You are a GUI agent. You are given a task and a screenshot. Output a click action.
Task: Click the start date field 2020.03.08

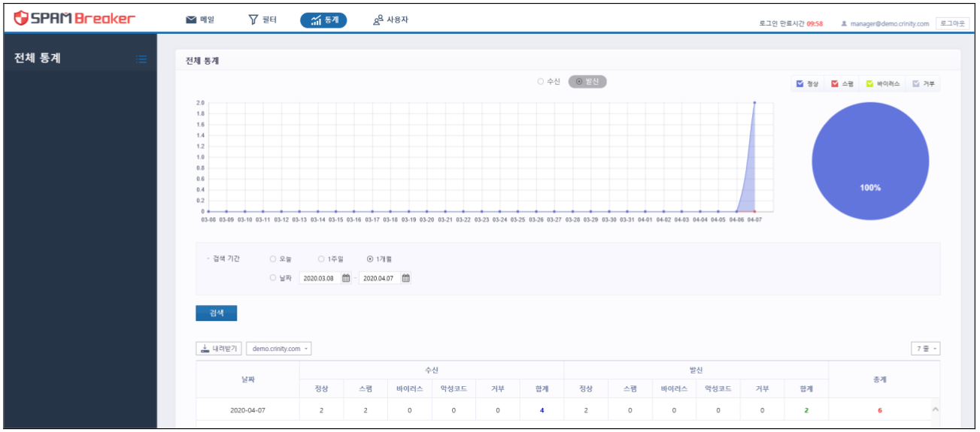(x=320, y=278)
